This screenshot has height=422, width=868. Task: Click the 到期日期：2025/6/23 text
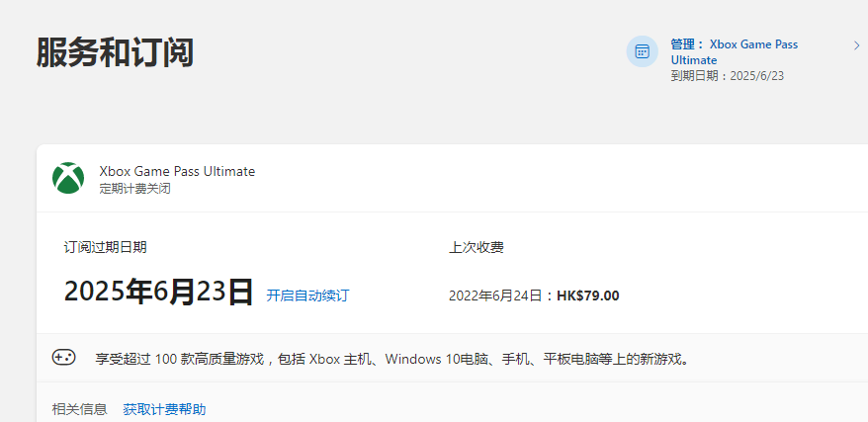coord(728,76)
